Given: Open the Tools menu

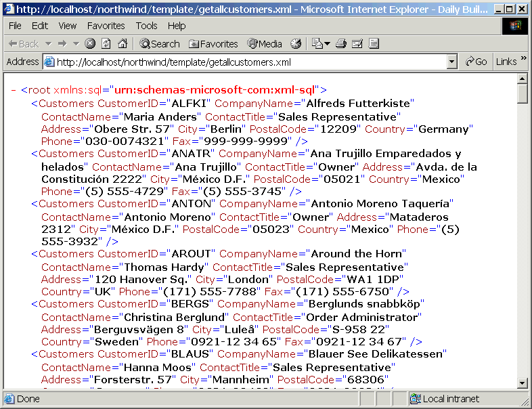Looking at the screenshot, I should pos(146,26).
